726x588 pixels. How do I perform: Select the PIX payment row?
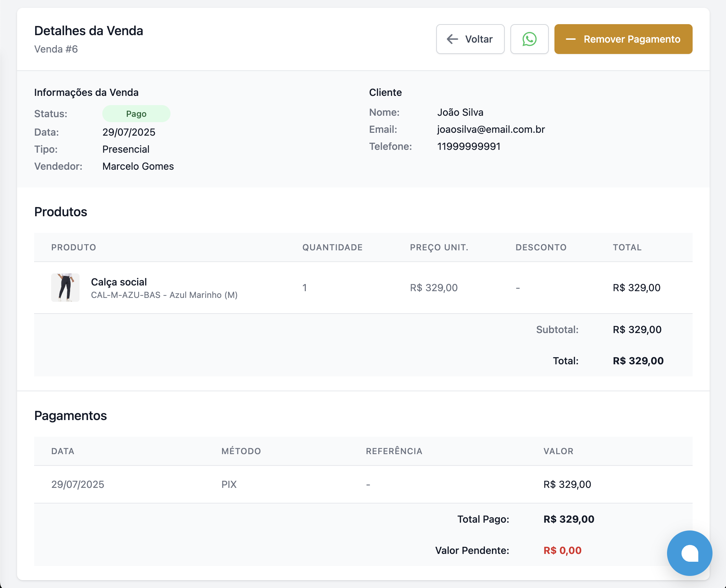[229, 485]
